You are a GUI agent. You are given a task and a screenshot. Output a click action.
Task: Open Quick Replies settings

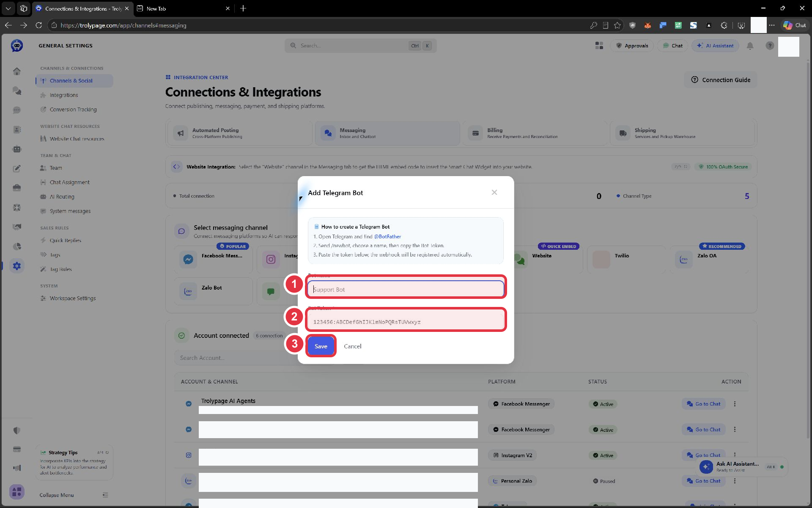pos(65,240)
